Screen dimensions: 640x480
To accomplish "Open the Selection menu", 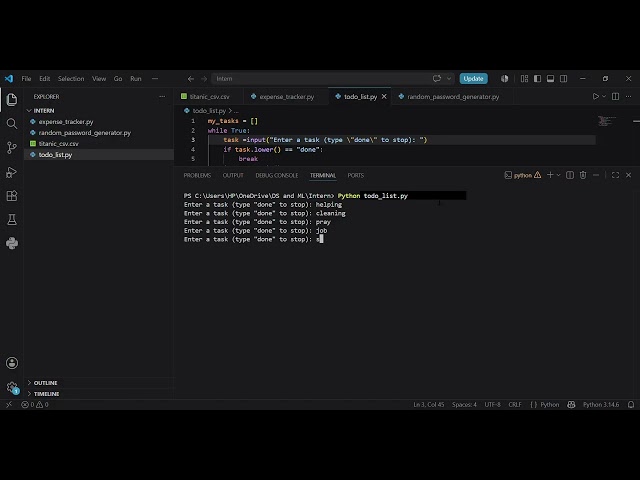I will click(x=71, y=78).
